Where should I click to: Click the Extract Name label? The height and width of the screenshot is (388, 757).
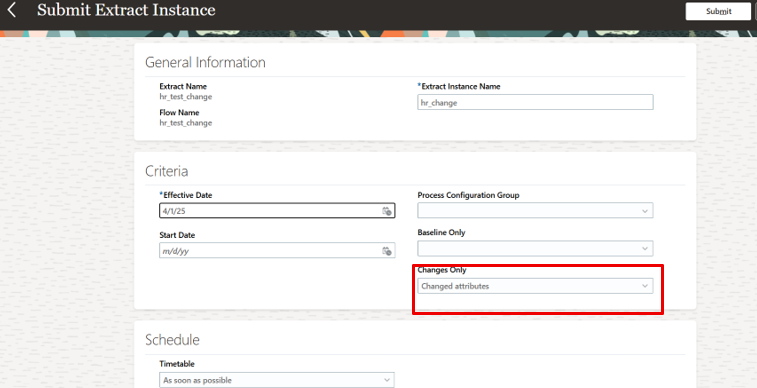(183, 86)
